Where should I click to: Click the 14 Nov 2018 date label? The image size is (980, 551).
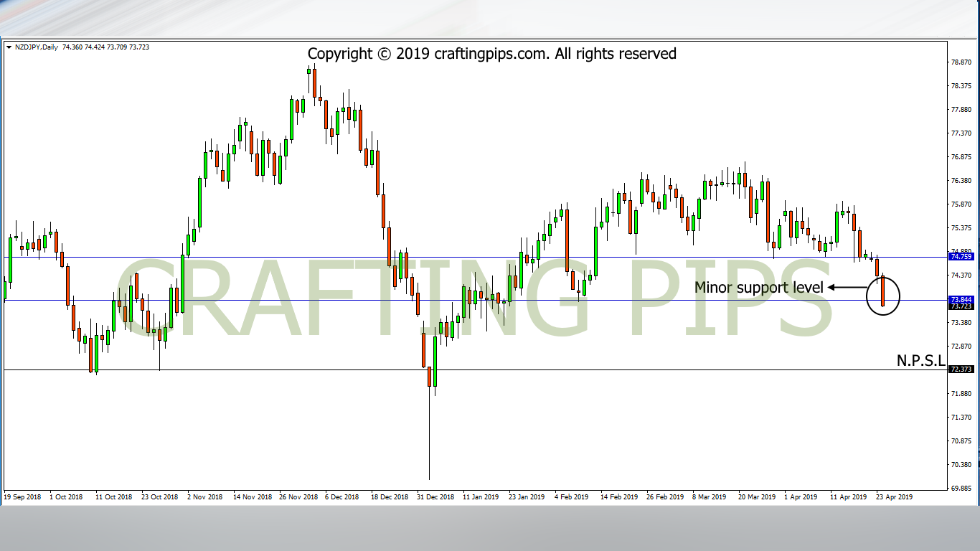point(251,496)
